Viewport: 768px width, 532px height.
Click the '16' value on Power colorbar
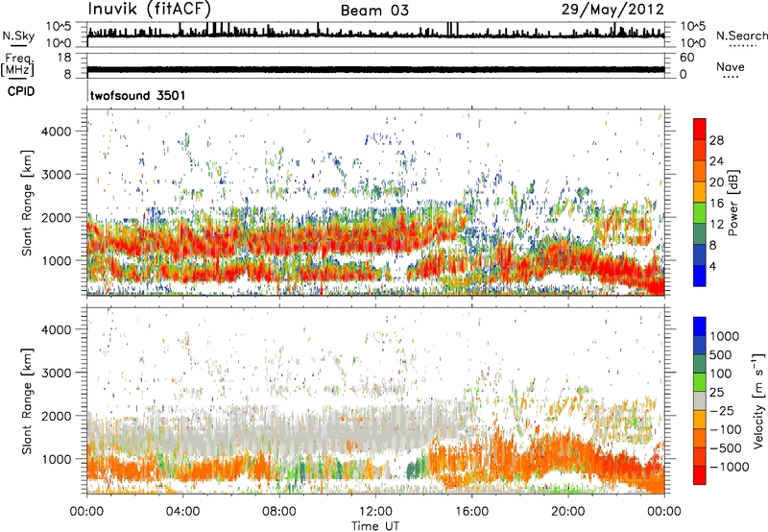[x=716, y=204]
